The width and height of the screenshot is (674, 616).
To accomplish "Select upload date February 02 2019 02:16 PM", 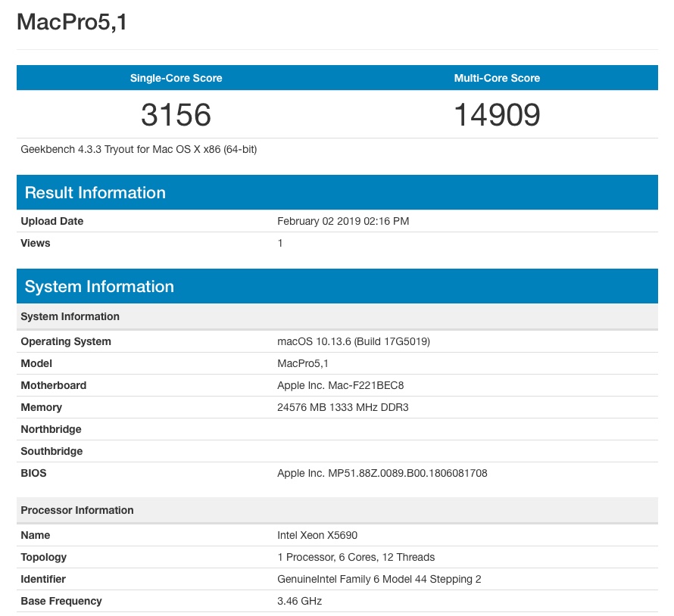I will pos(343,221).
